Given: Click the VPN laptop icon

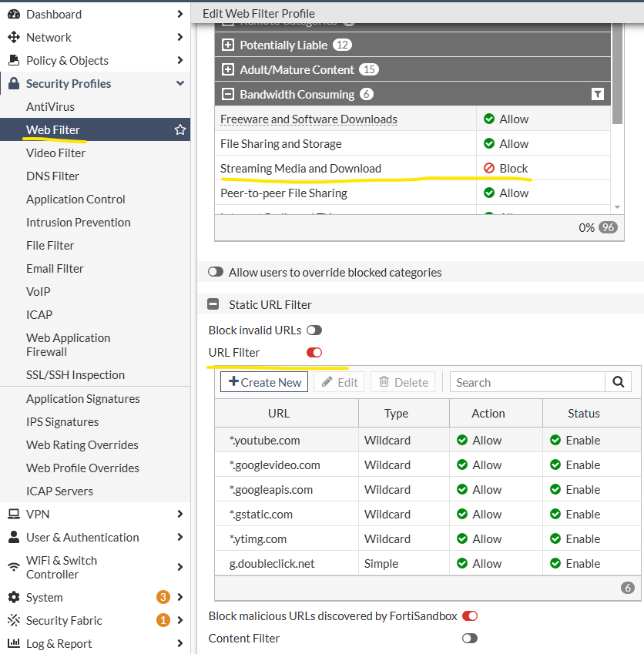Looking at the screenshot, I should [x=14, y=514].
